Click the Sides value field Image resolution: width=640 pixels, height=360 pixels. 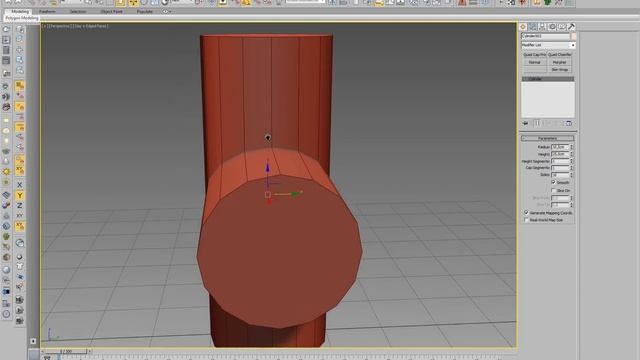point(560,175)
